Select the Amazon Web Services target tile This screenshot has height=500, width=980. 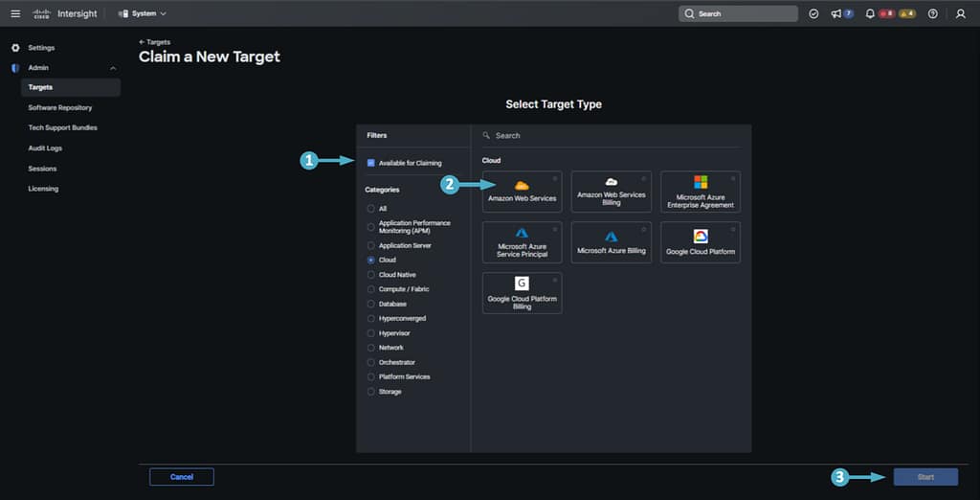[522, 191]
